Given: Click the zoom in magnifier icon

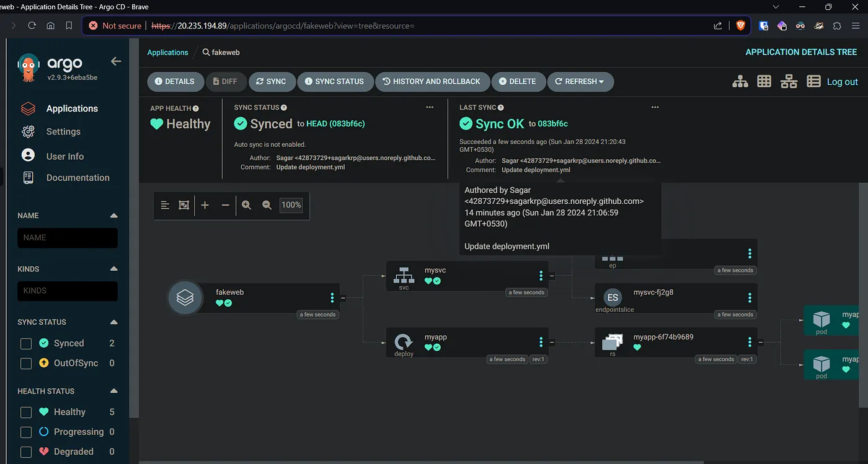Looking at the screenshot, I should [x=247, y=205].
